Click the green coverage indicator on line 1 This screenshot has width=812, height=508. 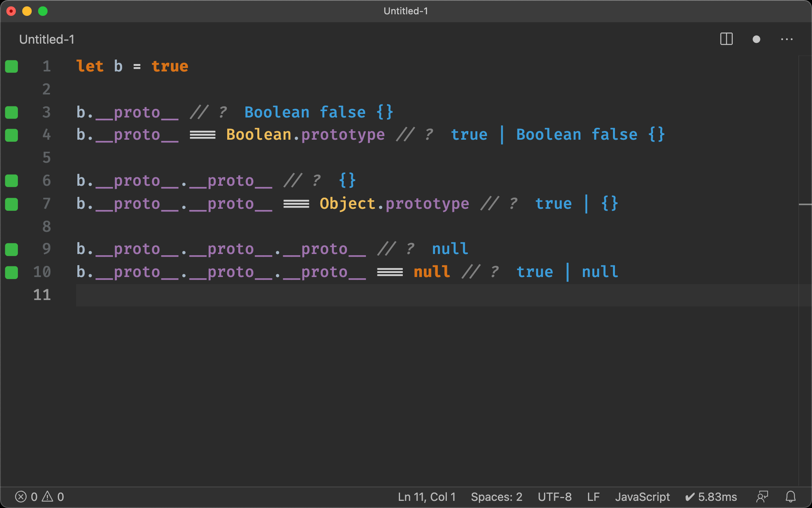click(x=11, y=66)
